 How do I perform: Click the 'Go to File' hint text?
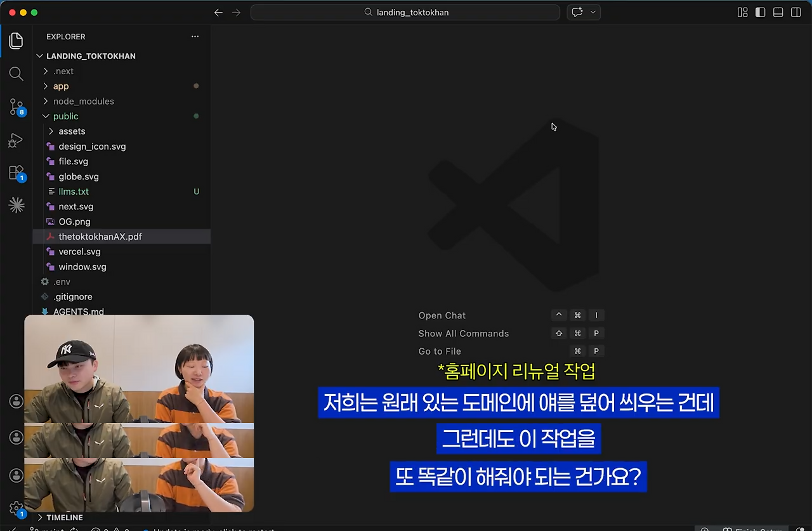coord(440,351)
